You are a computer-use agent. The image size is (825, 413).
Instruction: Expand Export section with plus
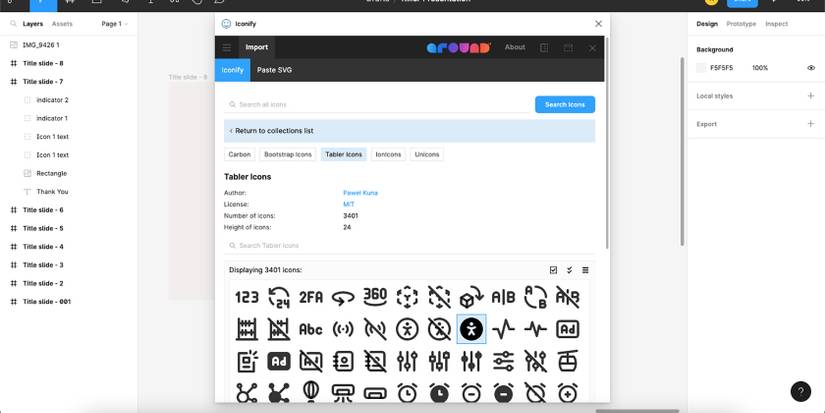[811, 124]
